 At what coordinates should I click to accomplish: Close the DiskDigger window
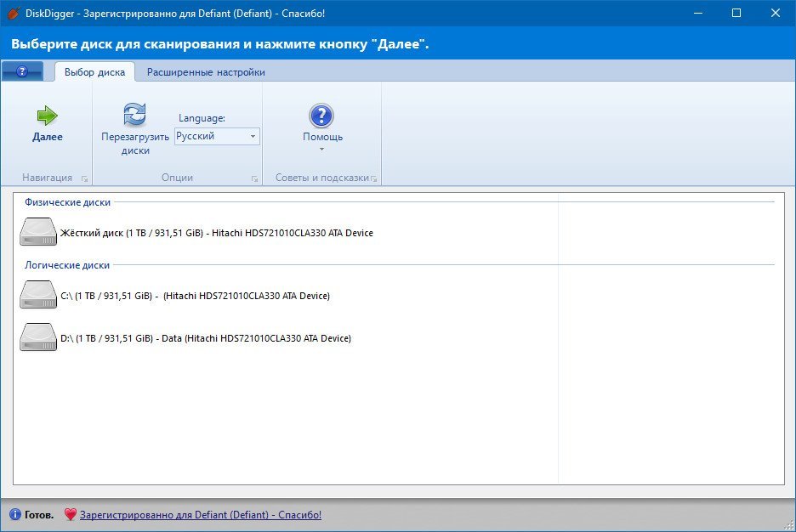776,13
